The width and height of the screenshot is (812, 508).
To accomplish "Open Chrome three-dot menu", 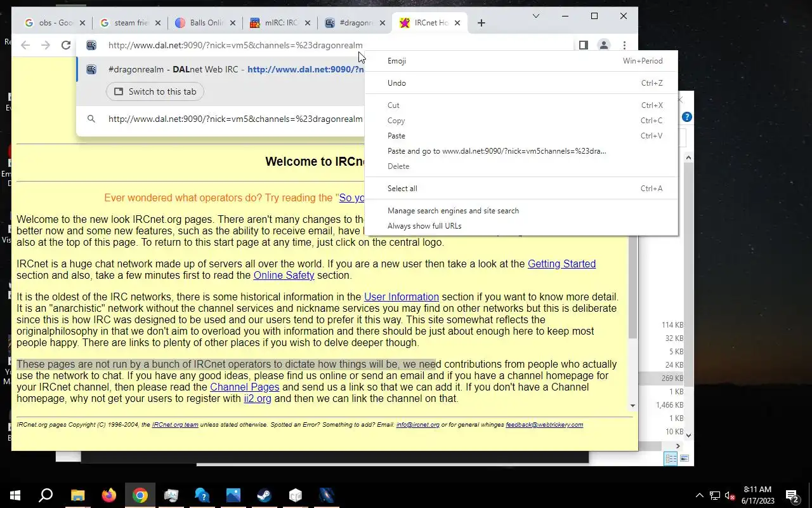I will coord(624,45).
